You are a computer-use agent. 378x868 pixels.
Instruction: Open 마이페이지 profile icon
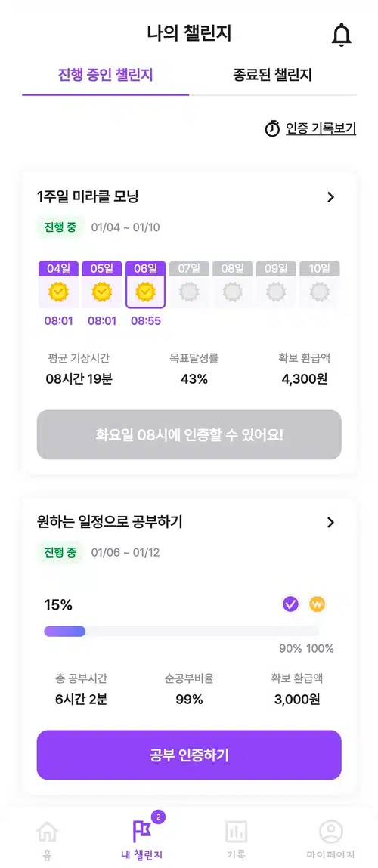(331, 831)
